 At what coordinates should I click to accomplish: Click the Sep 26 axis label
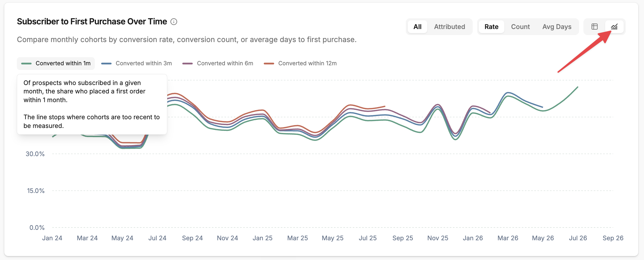[x=613, y=238]
